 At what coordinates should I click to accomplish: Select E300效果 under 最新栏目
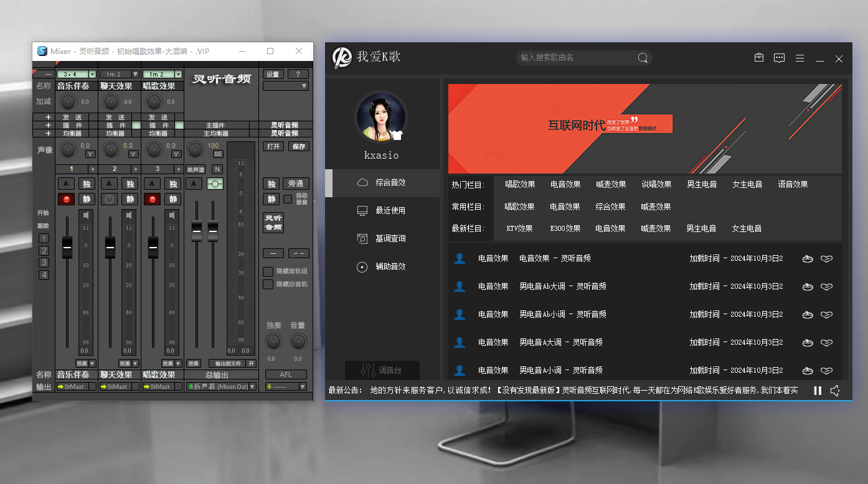pos(565,228)
